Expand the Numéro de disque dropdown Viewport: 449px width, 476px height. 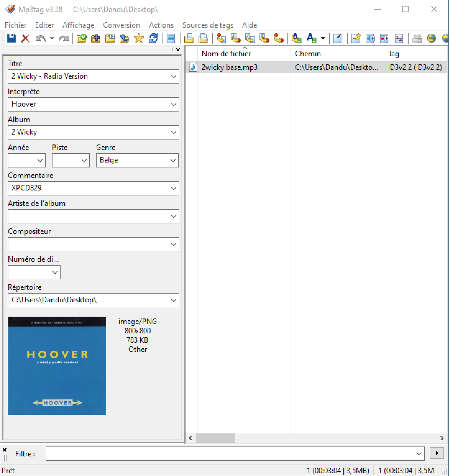[x=55, y=272]
